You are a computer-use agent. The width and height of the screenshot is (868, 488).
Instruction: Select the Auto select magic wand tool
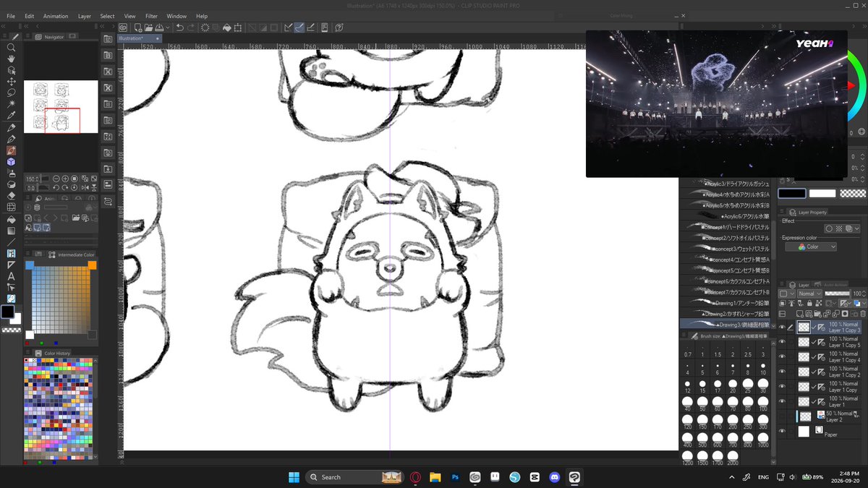(x=11, y=104)
